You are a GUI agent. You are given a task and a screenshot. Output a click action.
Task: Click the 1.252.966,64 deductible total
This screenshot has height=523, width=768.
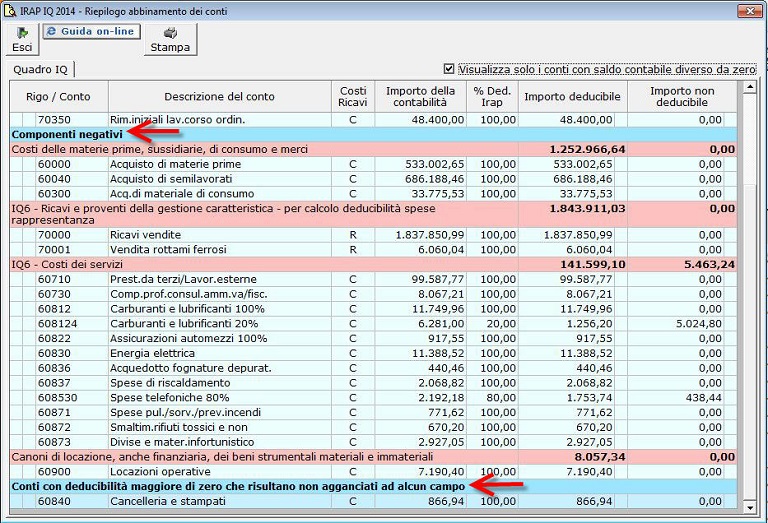click(x=587, y=149)
